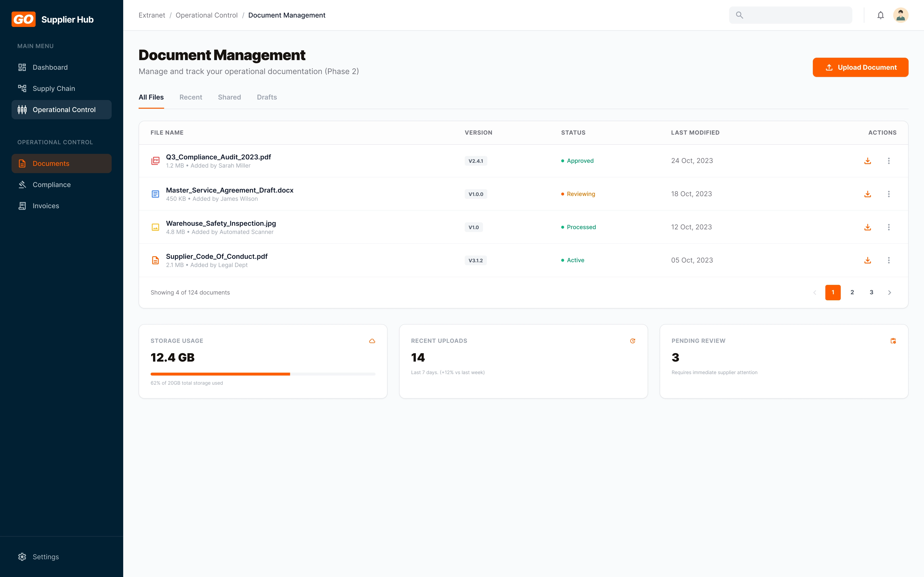Download Supplier_Code_Of_Conduct.pdf
The width and height of the screenshot is (924, 577).
867,260
